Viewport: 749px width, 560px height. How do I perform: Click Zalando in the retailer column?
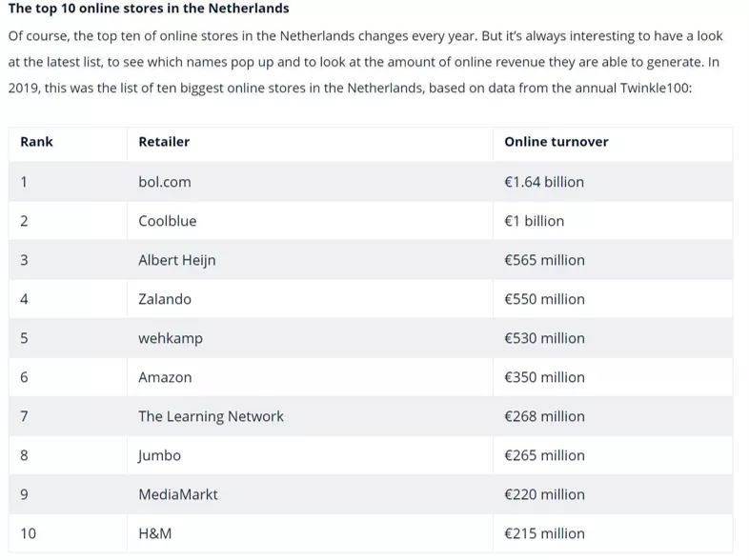pos(165,299)
